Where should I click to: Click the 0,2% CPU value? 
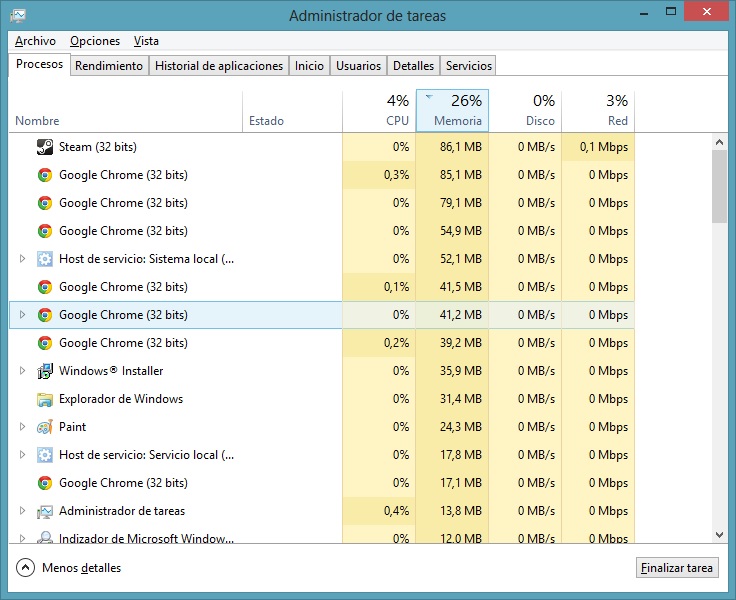[396, 343]
